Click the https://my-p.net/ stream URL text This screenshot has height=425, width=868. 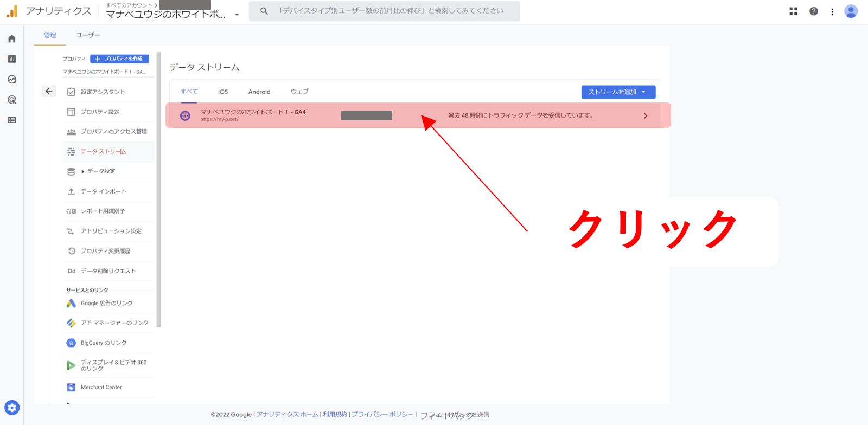click(x=219, y=119)
